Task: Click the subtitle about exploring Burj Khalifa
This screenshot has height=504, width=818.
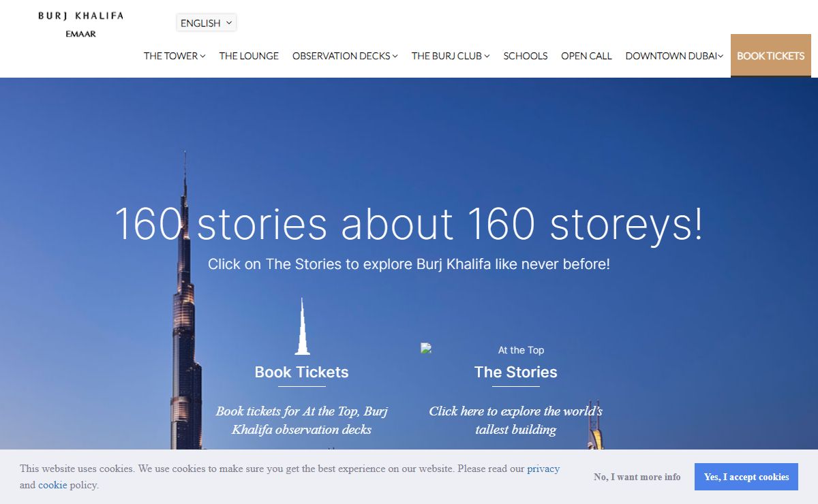Action: [409, 264]
